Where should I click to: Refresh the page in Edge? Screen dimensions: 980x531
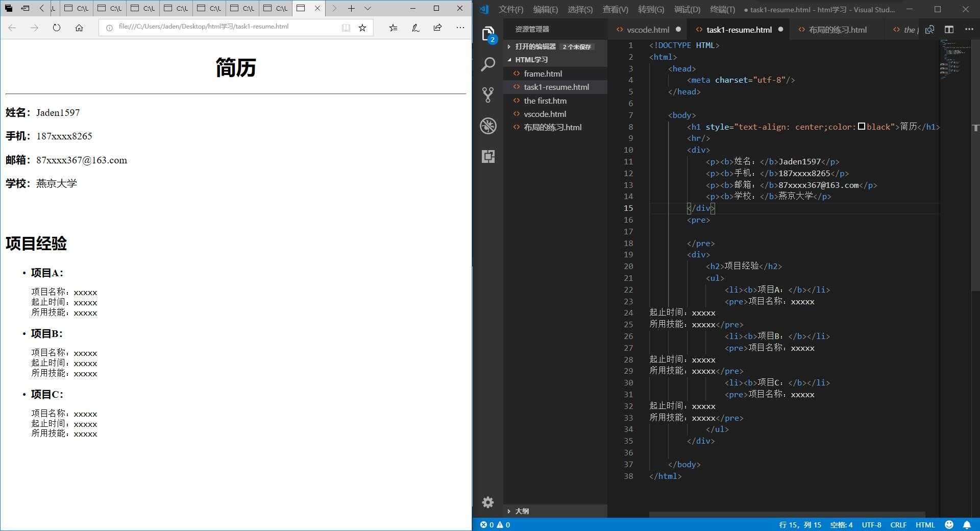click(57, 28)
